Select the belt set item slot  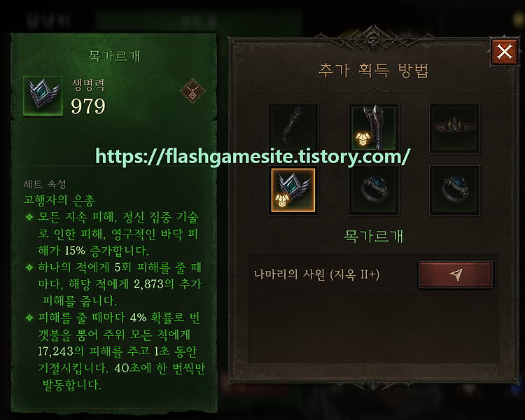click(454, 129)
